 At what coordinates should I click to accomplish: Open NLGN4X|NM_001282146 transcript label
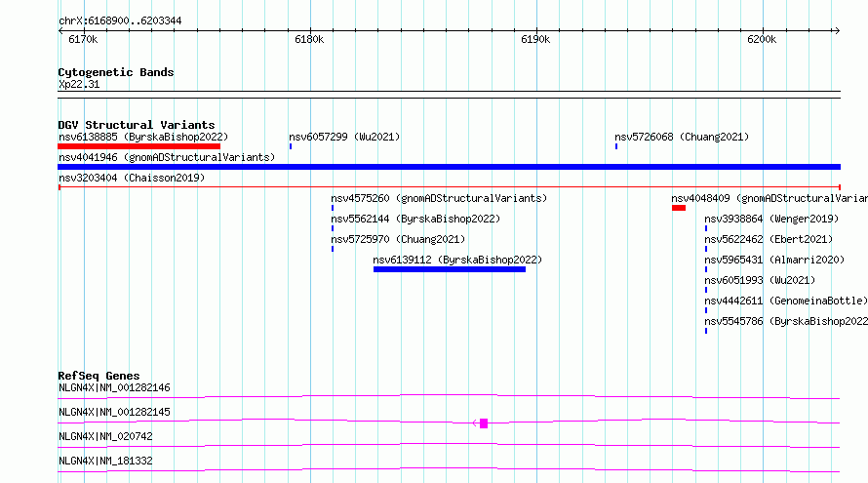(114, 387)
